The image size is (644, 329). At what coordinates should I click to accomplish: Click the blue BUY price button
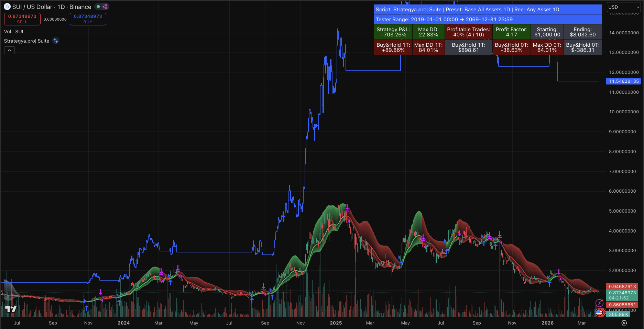[88, 19]
